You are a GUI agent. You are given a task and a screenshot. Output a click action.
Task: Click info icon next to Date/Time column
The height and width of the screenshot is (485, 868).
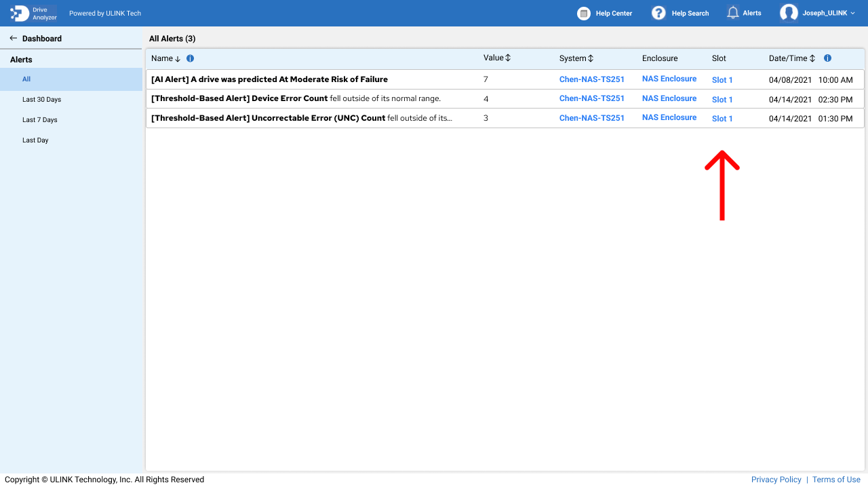point(827,58)
